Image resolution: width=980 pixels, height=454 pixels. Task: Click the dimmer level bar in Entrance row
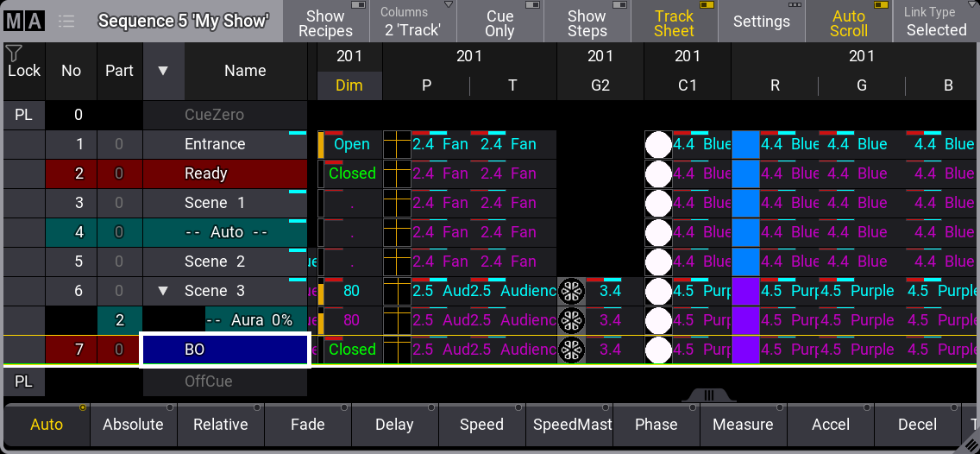click(x=321, y=144)
